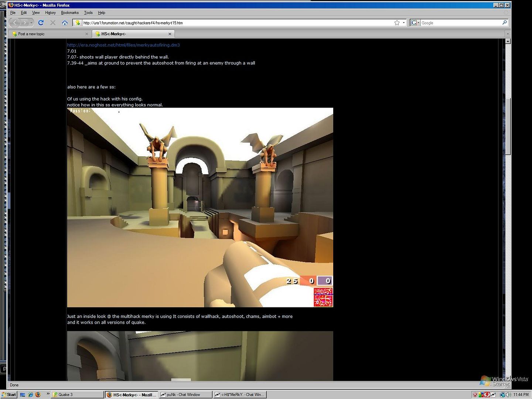Open the merkyautofiring.dm3 link
The height and width of the screenshot is (399, 532).
pos(123,45)
